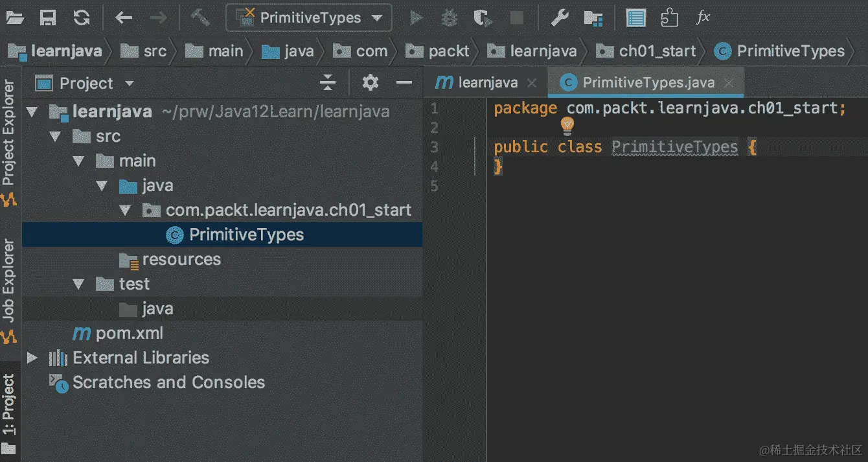Viewport: 868px width, 462px height.
Task: Open Project panel gear options
Action: click(370, 83)
